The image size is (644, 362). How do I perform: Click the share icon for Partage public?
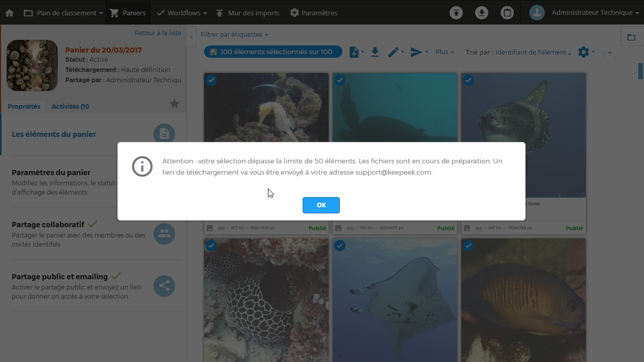pyautogui.click(x=164, y=286)
